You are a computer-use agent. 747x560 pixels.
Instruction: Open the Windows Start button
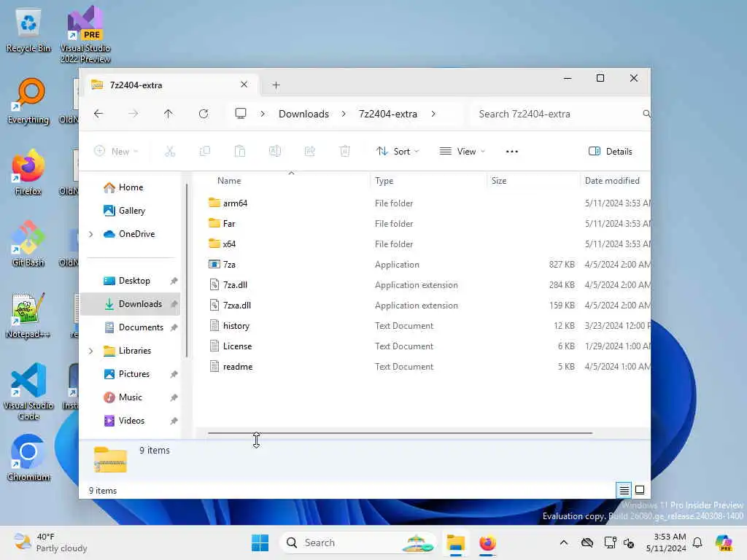point(260,542)
